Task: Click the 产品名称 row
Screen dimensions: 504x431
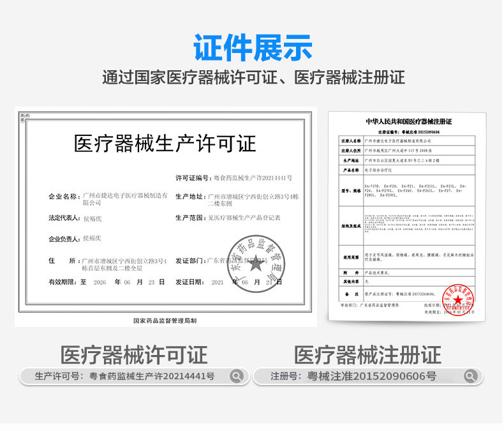Action: tap(407, 170)
